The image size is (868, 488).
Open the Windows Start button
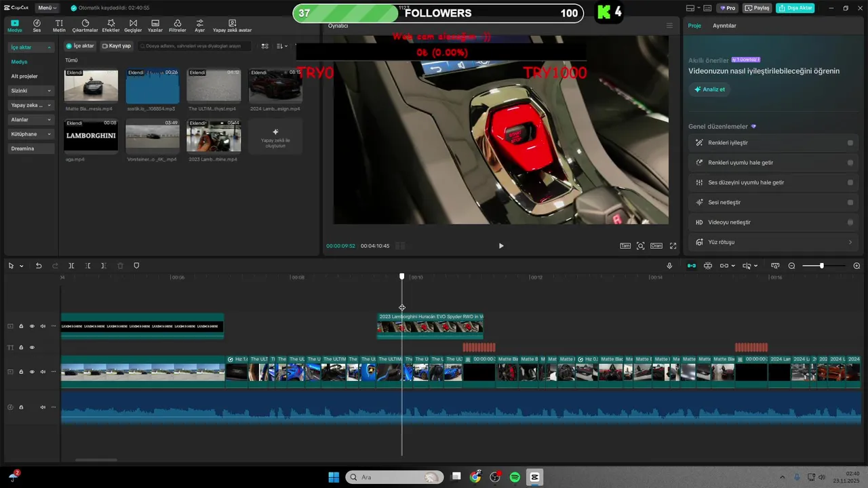tap(334, 477)
